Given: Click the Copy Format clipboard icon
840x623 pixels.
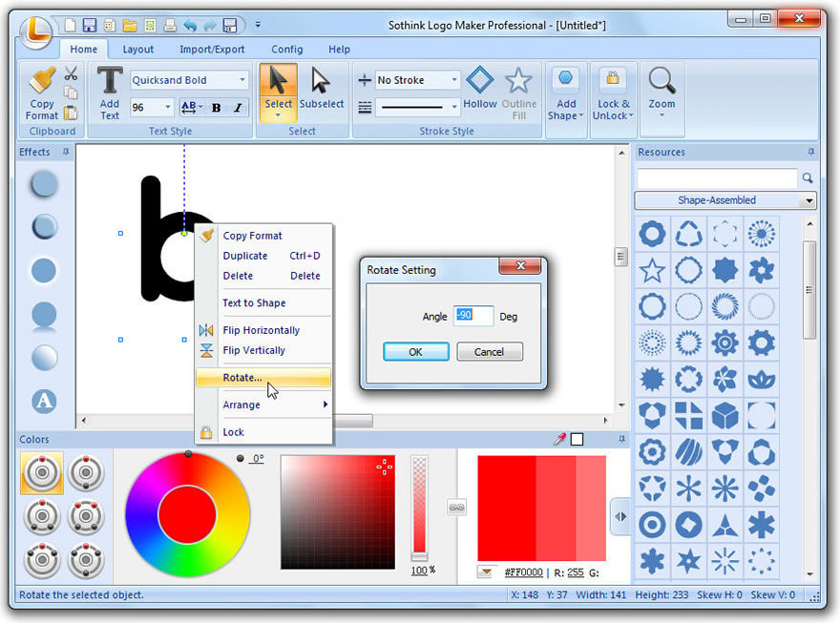Looking at the screenshot, I should 41,91.
